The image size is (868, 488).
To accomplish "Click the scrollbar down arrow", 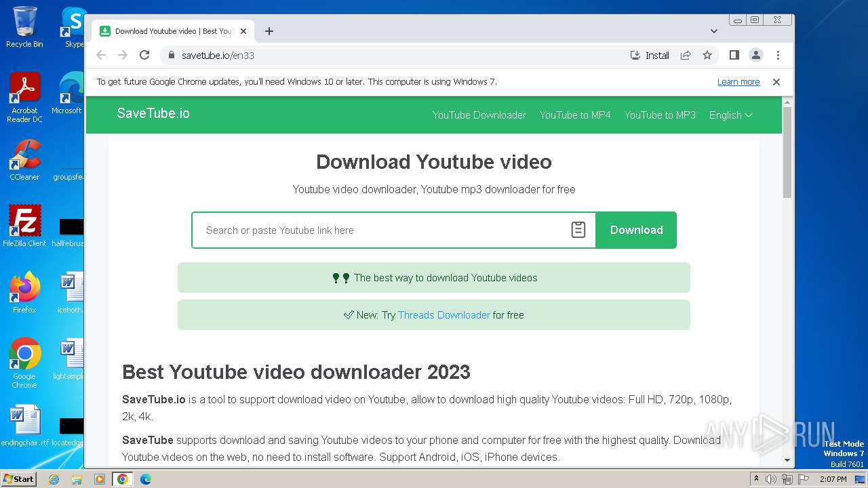I will pos(787,460).
